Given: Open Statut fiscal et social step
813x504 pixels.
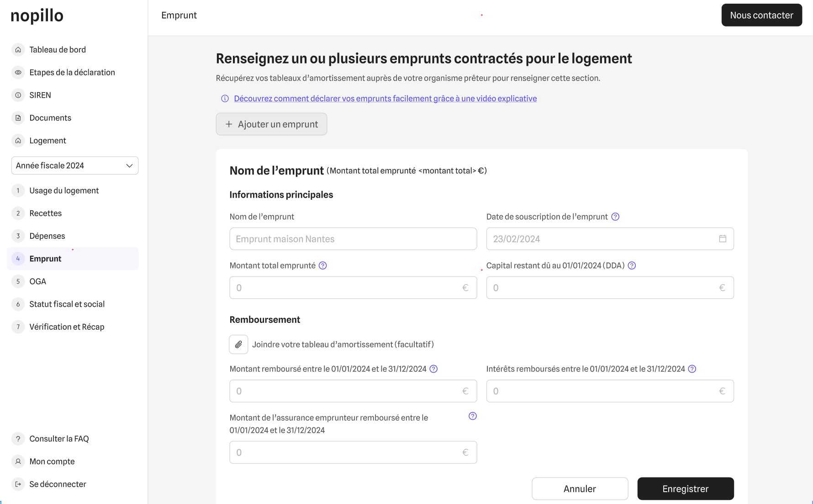Looking at the screenshot, I should click(67, 304).
